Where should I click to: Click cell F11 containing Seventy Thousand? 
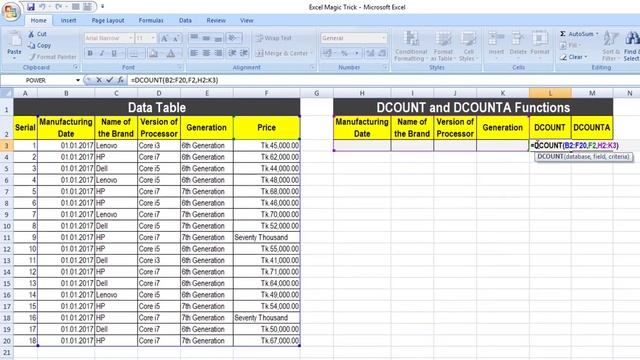coord(267,237)
